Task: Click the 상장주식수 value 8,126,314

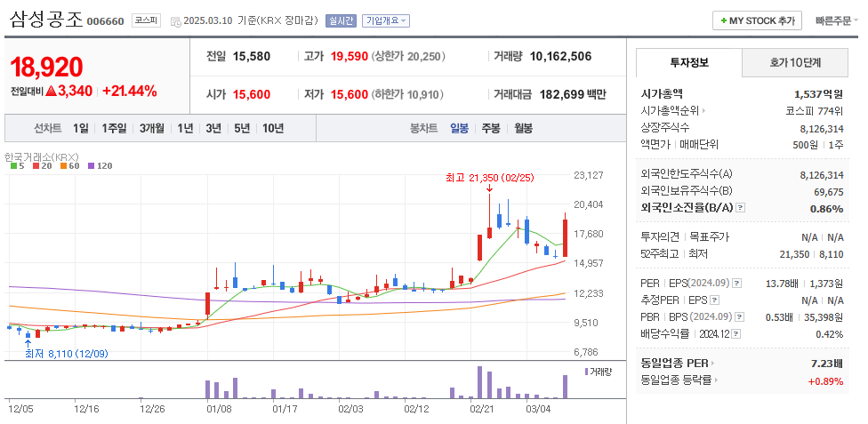Action: [822, 128]
